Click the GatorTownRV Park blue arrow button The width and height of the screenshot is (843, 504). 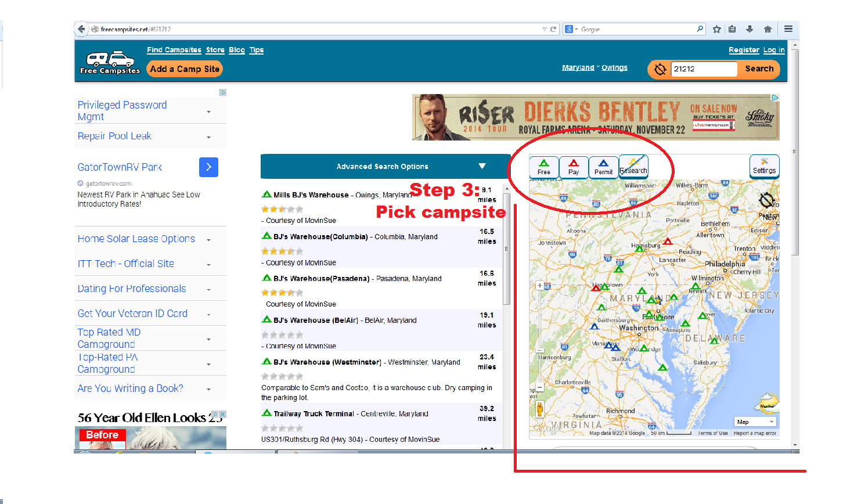point(208,167)
